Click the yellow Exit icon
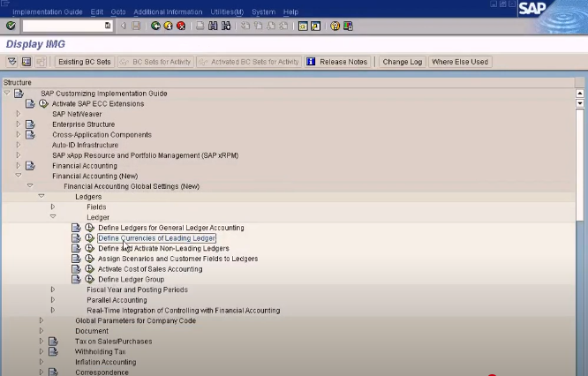 169,26
